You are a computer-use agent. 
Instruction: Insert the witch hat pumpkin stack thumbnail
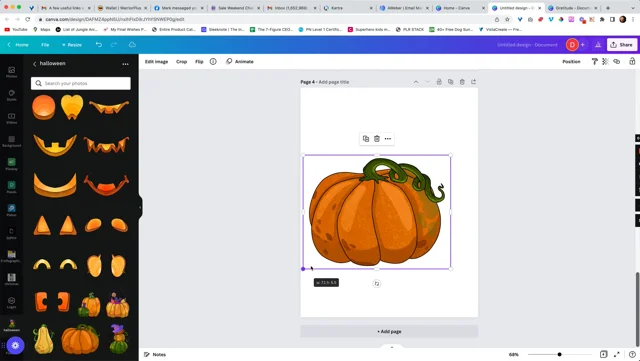pos(119,339)
